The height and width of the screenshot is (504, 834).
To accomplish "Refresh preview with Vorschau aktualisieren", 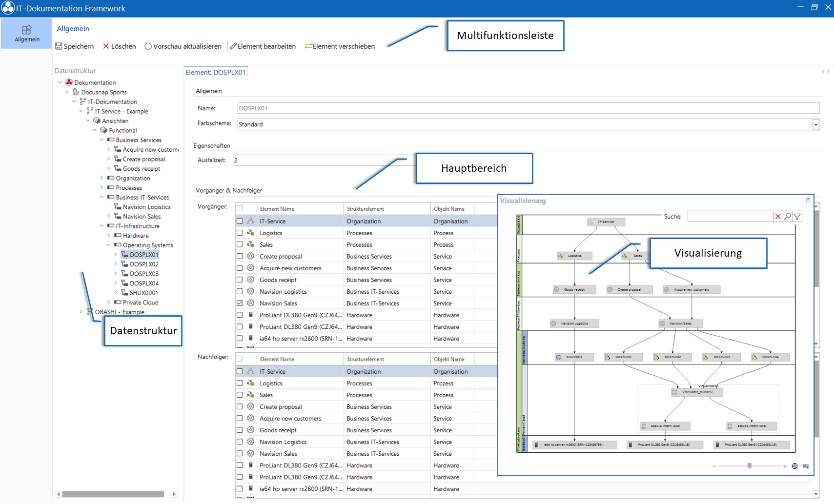I will click(x=183, y=46).
